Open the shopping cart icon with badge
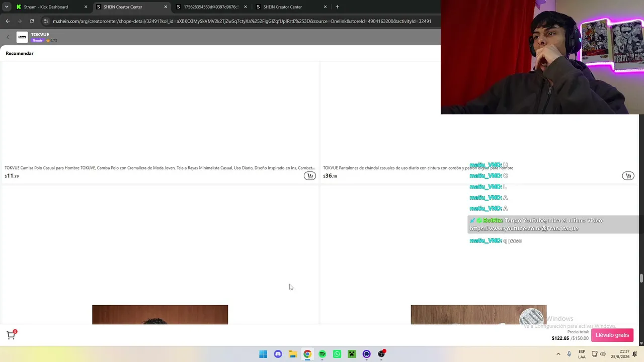644x362 pixels. 11,335
